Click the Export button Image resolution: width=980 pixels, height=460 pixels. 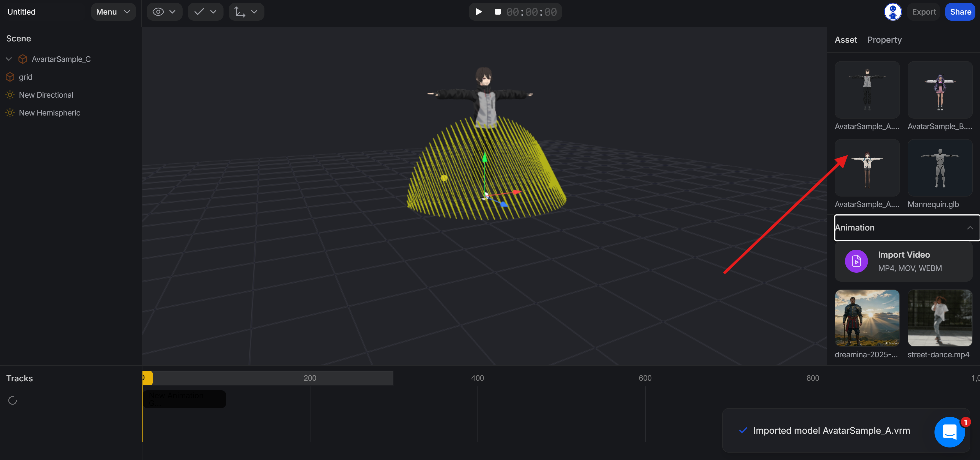pyautogui.click(x=924, y=12)
